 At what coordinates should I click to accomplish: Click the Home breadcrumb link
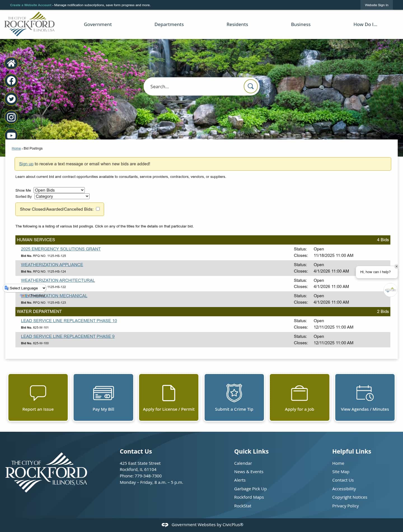[x=16, y=148]
